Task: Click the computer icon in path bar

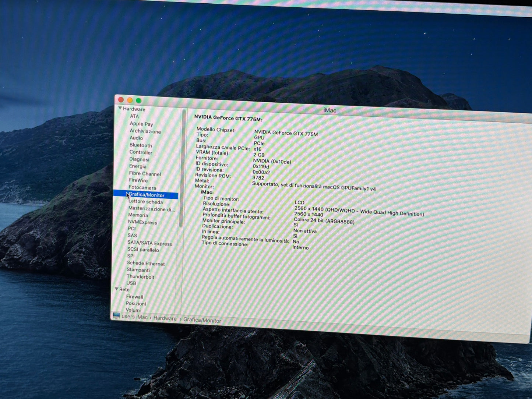Action: pyautogui.click(x=117, y=316)
